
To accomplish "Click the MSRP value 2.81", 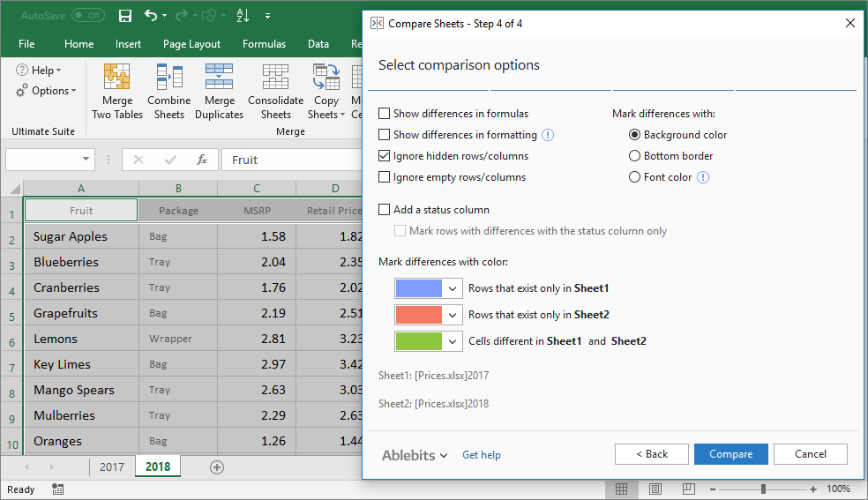I will [257, 339].
